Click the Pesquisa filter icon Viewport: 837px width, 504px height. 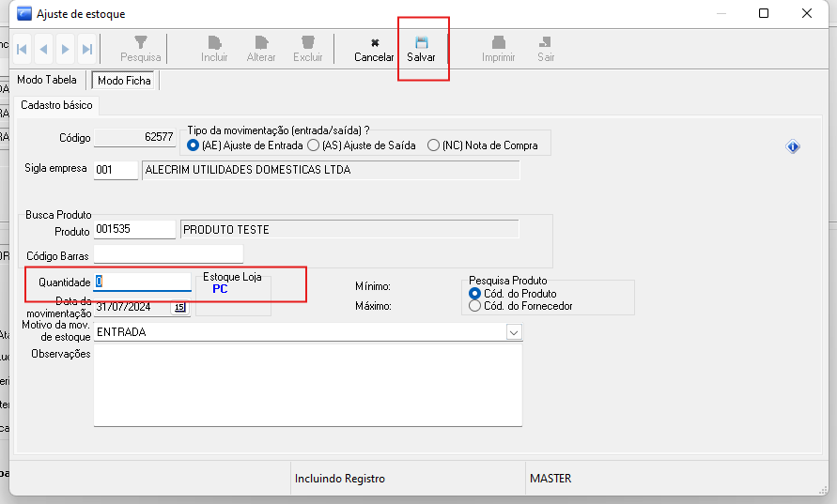point(141,42)
